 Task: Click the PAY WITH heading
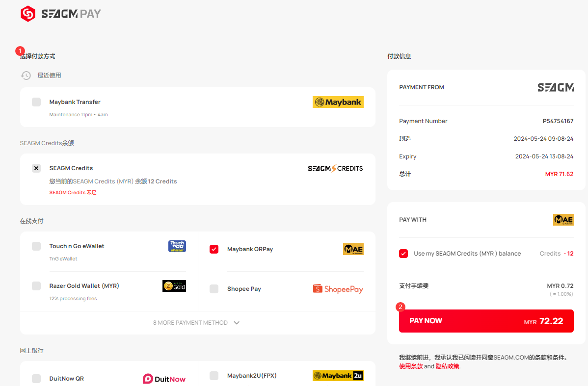point(413,220)
